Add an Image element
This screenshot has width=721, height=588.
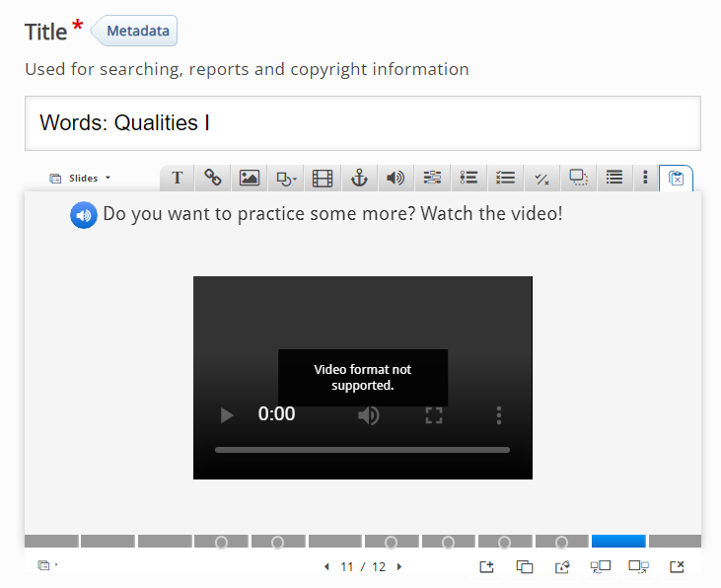tap(250, 178)
